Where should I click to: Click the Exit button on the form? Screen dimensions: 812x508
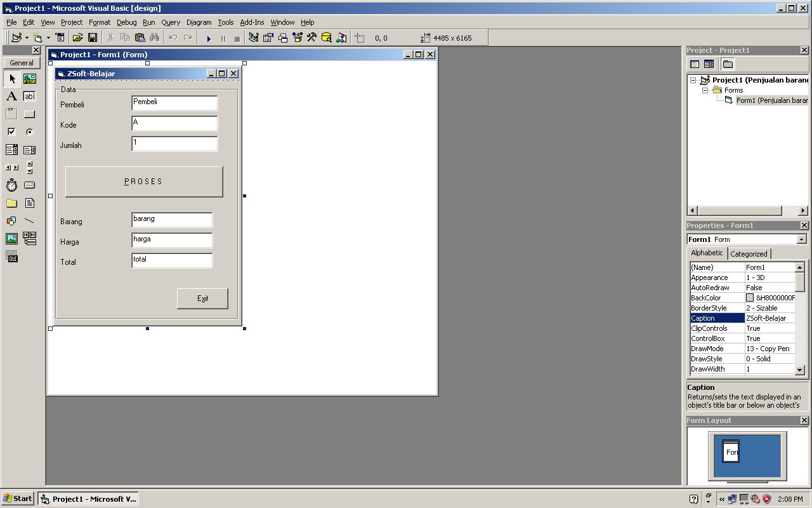pos(202,298)
